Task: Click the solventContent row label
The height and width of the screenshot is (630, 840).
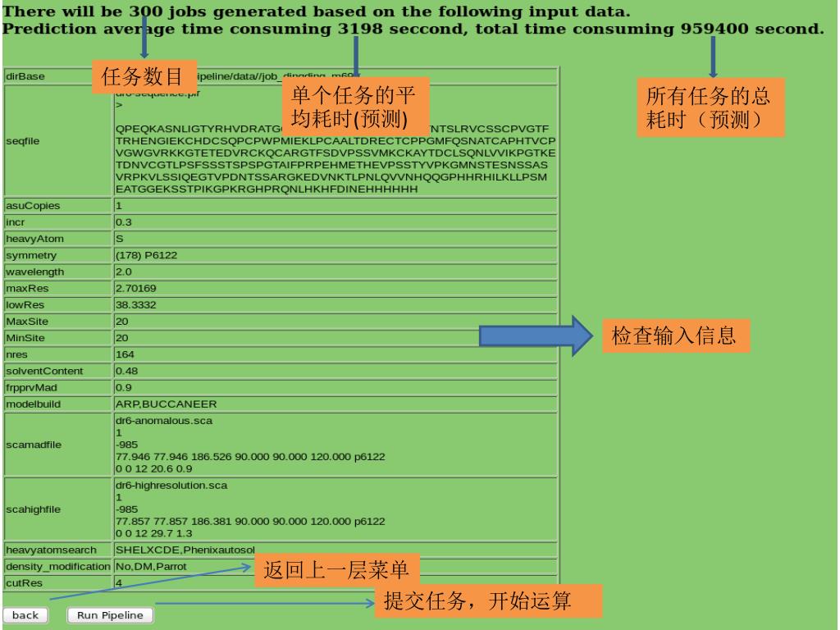Action: [x=44, y=372]
